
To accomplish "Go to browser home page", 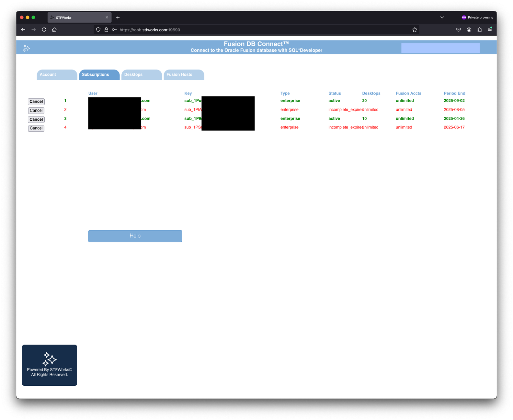I will [x=54, y=30].
